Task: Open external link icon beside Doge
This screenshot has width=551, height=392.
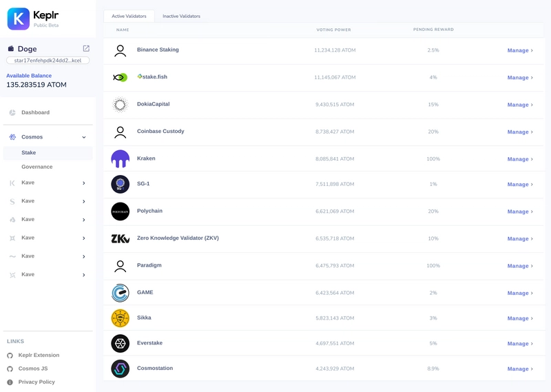Action: [x=86, y=49]
